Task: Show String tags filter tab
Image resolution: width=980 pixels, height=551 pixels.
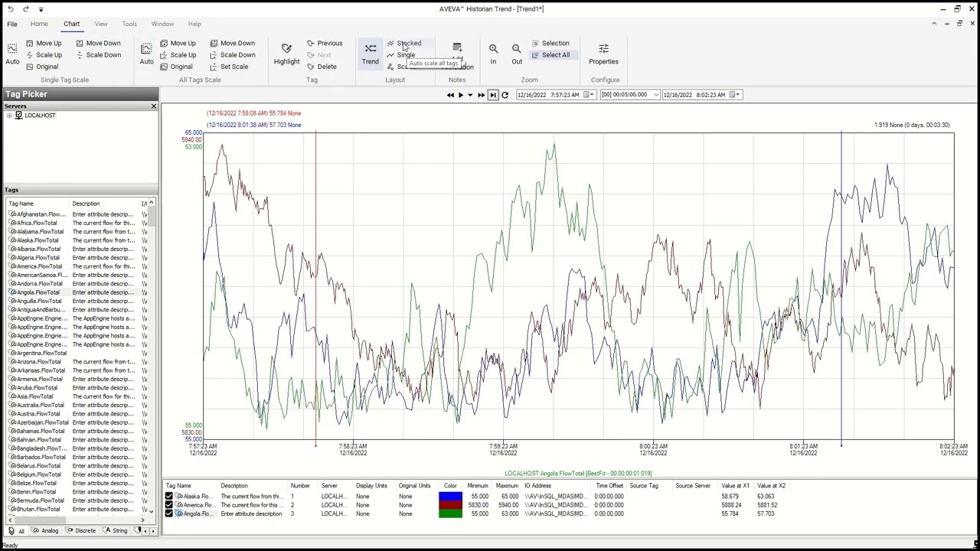Action: point(116,530)
